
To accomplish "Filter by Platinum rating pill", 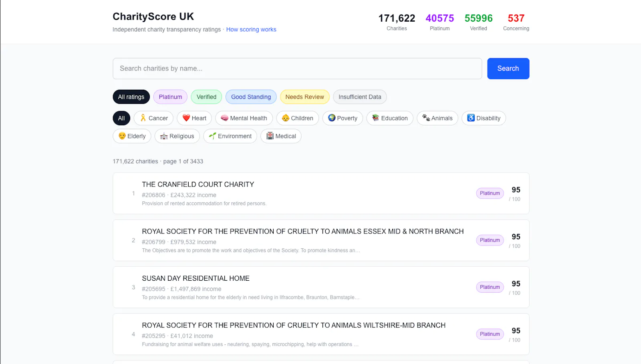I will (x=170, y=97).
